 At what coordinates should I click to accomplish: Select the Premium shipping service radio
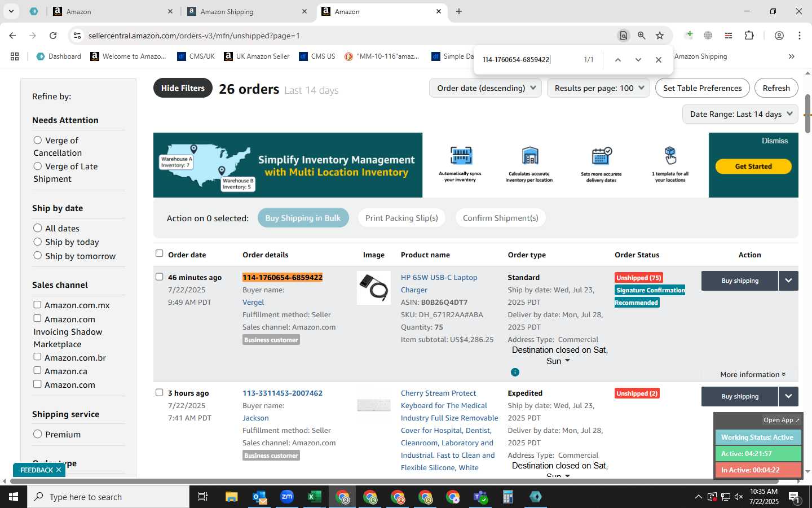click(38, 434)
